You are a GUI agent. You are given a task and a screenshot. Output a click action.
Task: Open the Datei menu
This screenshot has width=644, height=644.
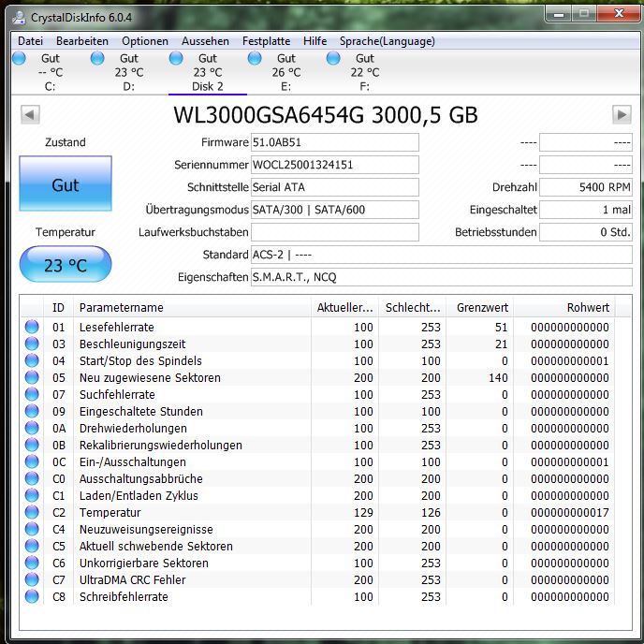30,41
